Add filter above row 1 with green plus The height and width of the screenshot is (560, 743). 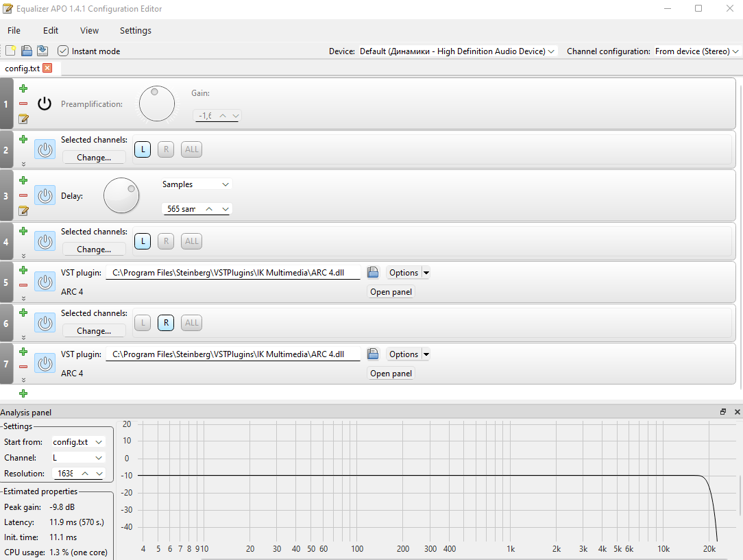coord(23,88)
